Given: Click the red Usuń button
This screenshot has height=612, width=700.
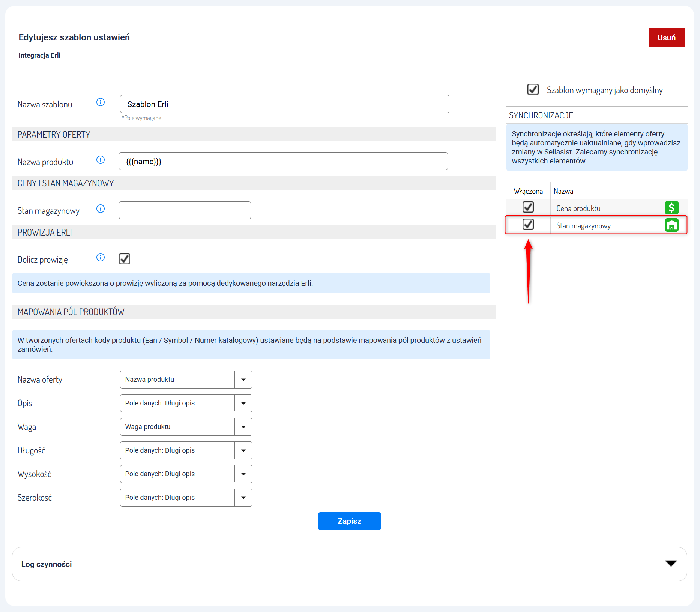Looking at the screenshot, I should point(666,38).
